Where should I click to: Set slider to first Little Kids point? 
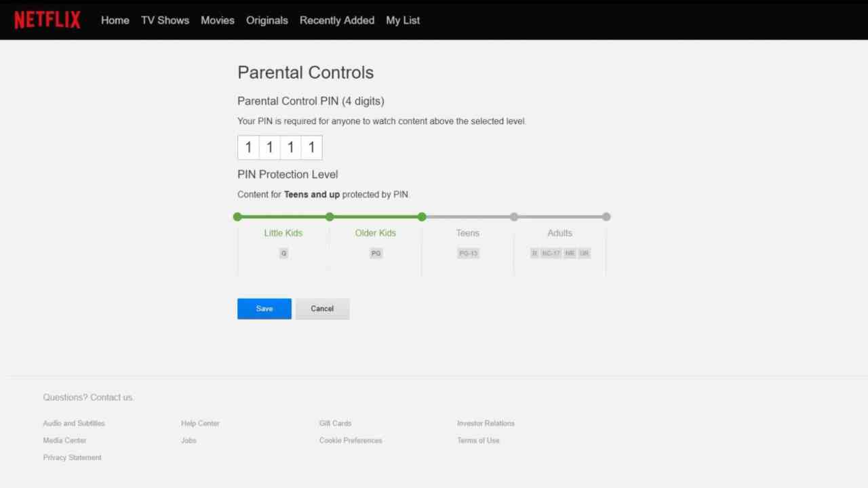point(237,217)
